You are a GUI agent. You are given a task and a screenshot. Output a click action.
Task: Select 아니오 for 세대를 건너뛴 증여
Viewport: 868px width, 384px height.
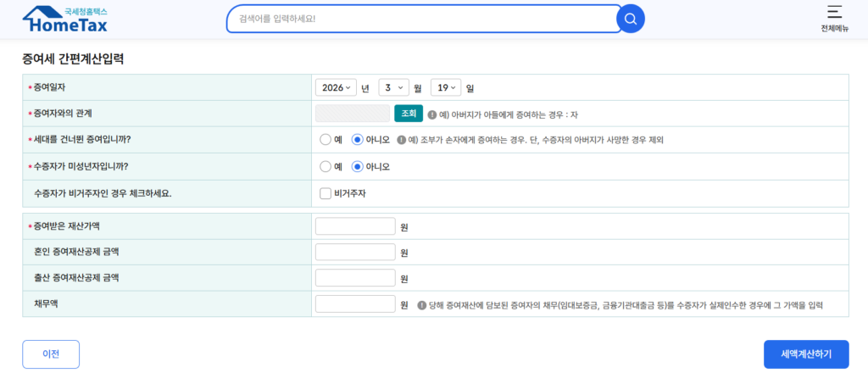coord(357,140)
